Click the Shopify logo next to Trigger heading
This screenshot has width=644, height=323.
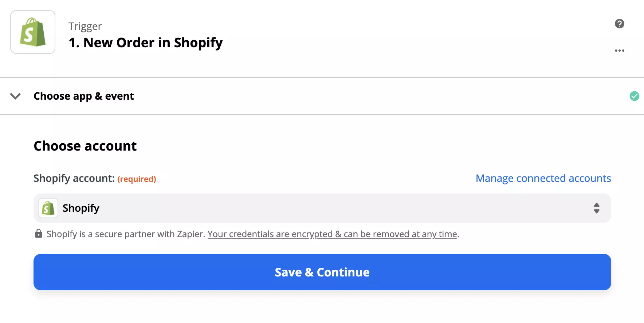pyautogui.click(x=32, y=32)
